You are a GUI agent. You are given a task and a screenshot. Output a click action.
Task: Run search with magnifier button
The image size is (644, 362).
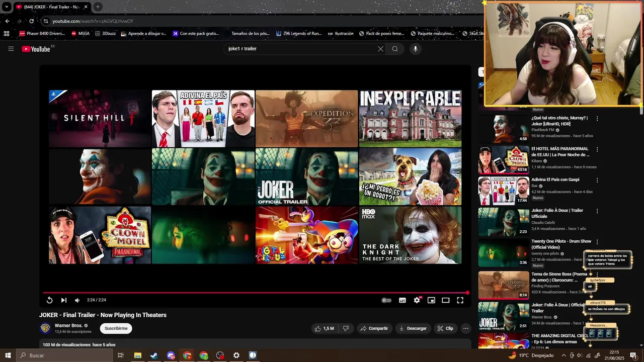click(x=395, y=49)
